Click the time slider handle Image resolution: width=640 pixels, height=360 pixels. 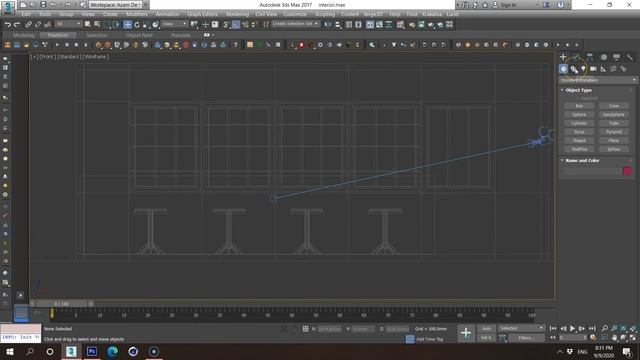[61, 304]
